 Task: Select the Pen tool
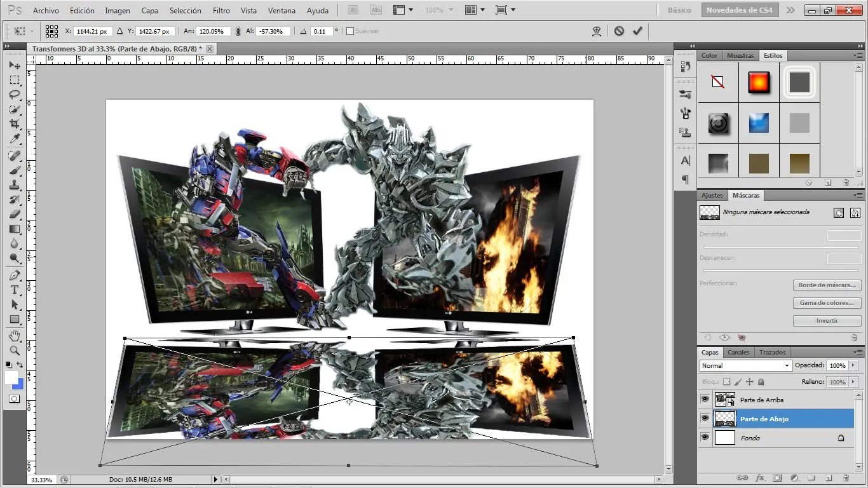[x=15, y=275]
